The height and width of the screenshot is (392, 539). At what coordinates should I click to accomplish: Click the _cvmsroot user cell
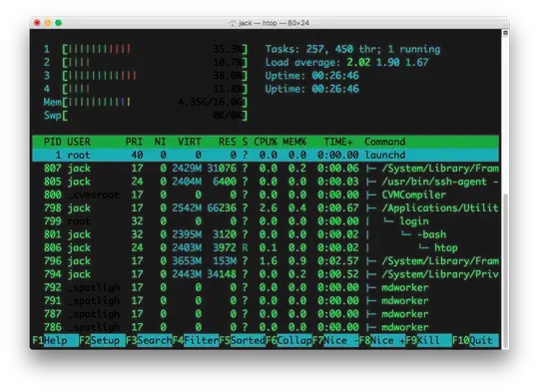coord(93,195)
